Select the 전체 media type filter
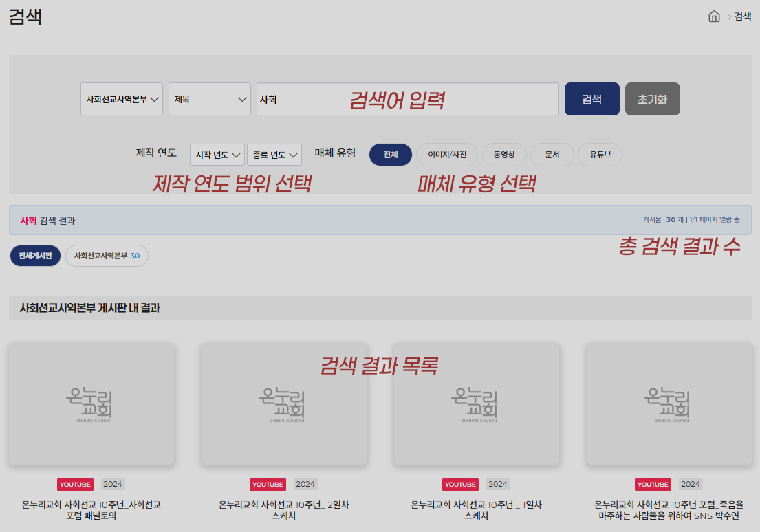The image size is (760, 532). [x=391, y=155]
